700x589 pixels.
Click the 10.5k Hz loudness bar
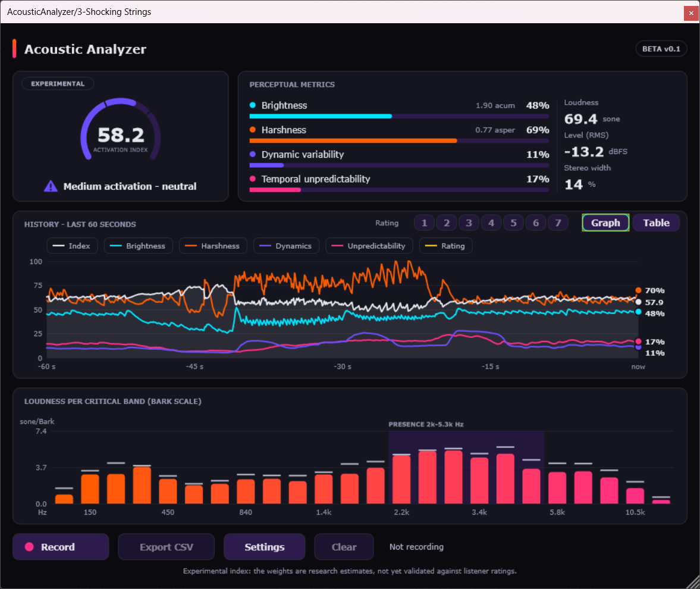coord(635,496)
